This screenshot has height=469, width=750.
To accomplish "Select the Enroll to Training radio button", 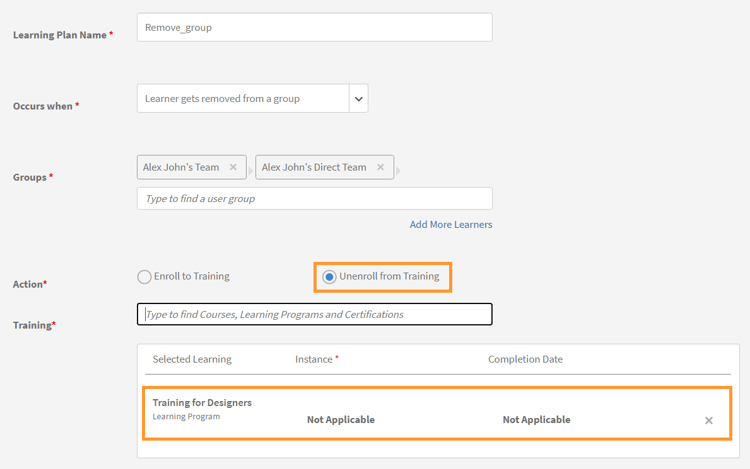I will (144, 277).
